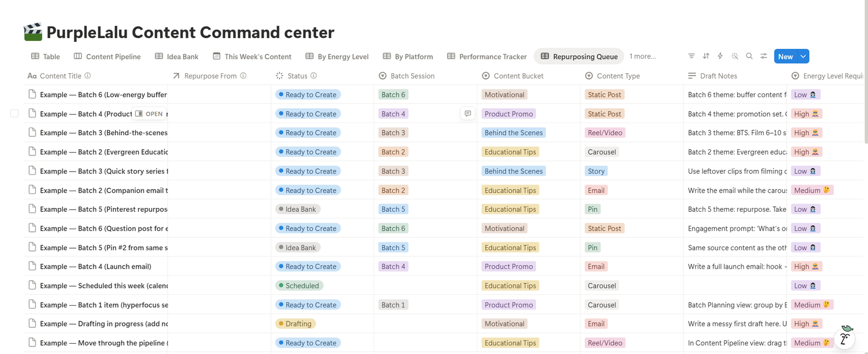Click OPEN on the Batch 4 Product row
The height and width of the screenshot is (354, 868).
tap(149, 114)
